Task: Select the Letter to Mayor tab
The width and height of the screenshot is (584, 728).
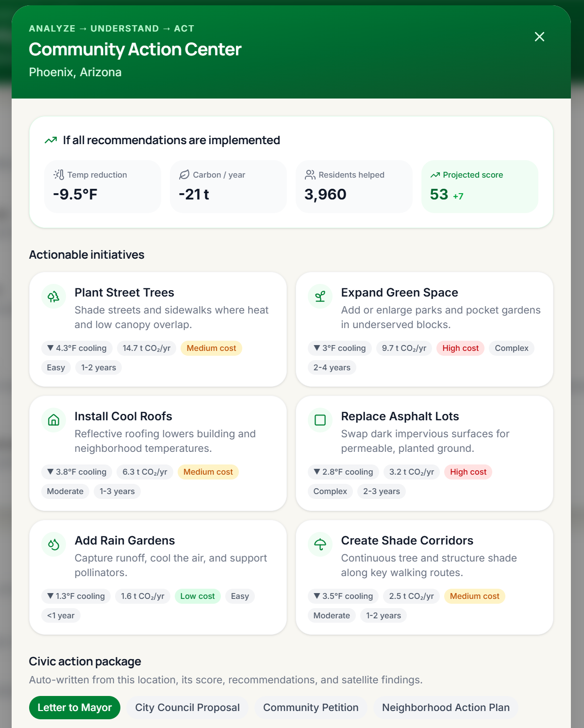Action: pos(75,708)
